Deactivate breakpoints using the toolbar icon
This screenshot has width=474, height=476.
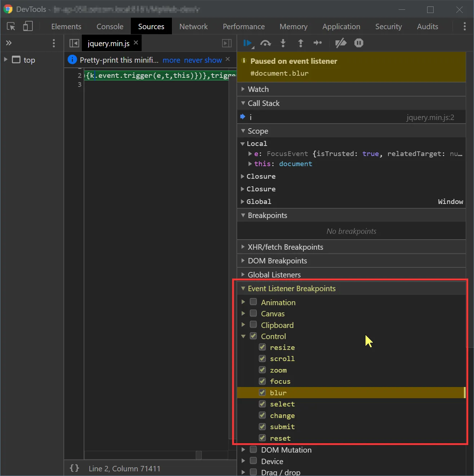[x=341, y=43]
